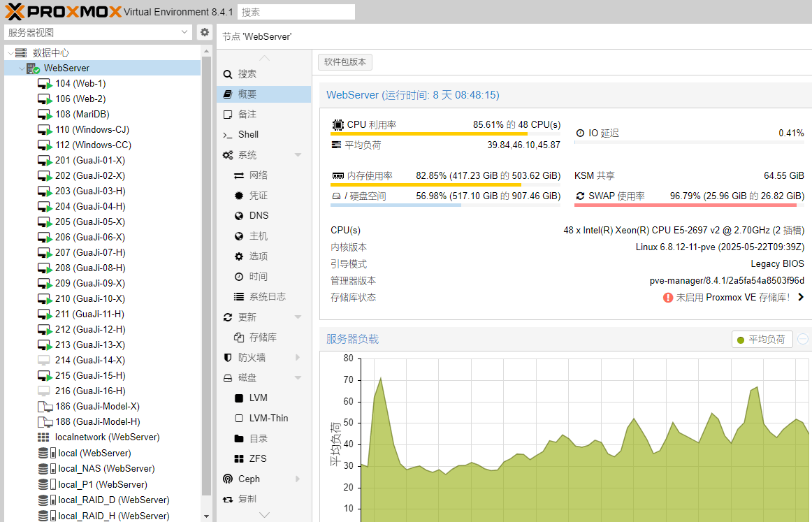Select VM 110 (Windows-CJ)
The image size is (812, 522).
point(103,130)
